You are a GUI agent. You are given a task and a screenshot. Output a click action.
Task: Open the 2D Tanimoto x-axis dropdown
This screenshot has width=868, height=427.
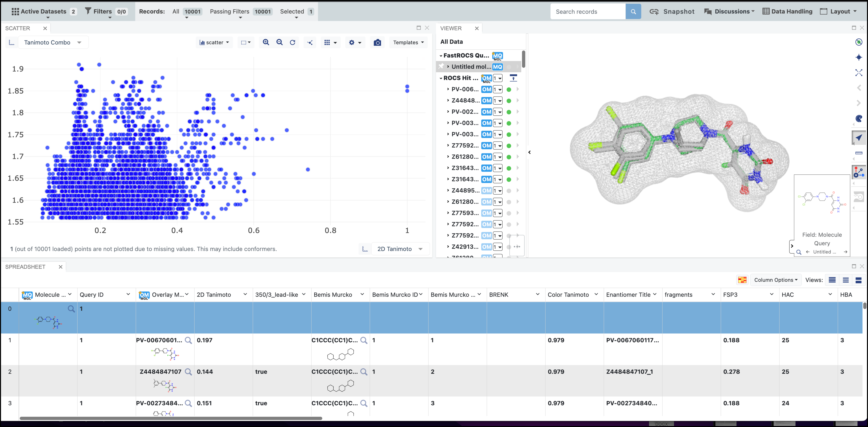coord(400,249)
